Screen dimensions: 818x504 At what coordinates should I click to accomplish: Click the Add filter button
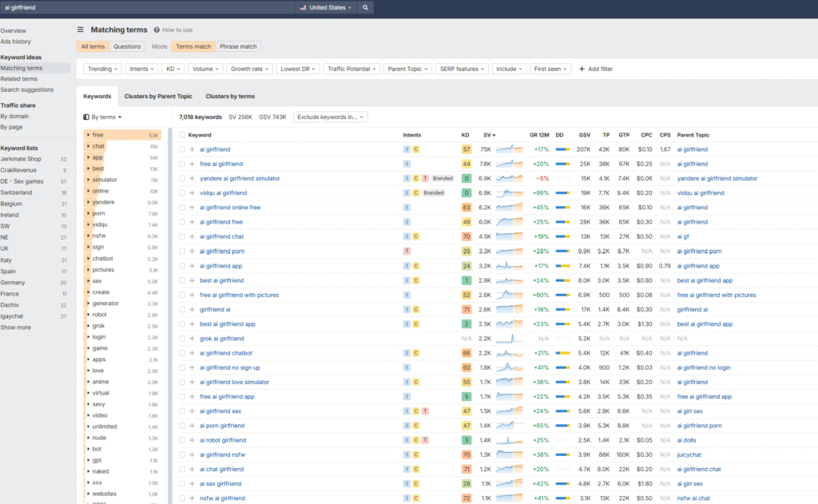[596, 69]
